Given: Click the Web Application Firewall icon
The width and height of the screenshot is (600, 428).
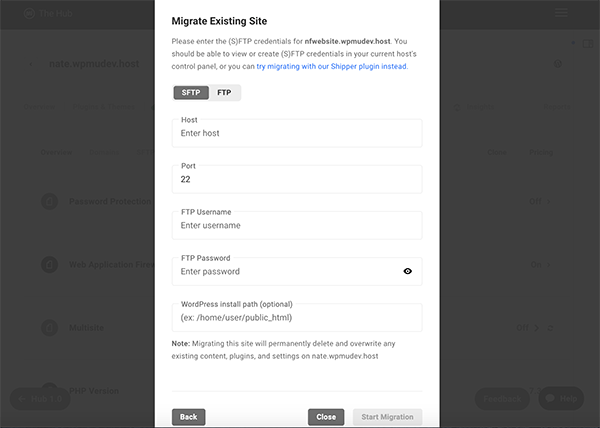Looking at the screenshot, I should click(x=49, y=265).
